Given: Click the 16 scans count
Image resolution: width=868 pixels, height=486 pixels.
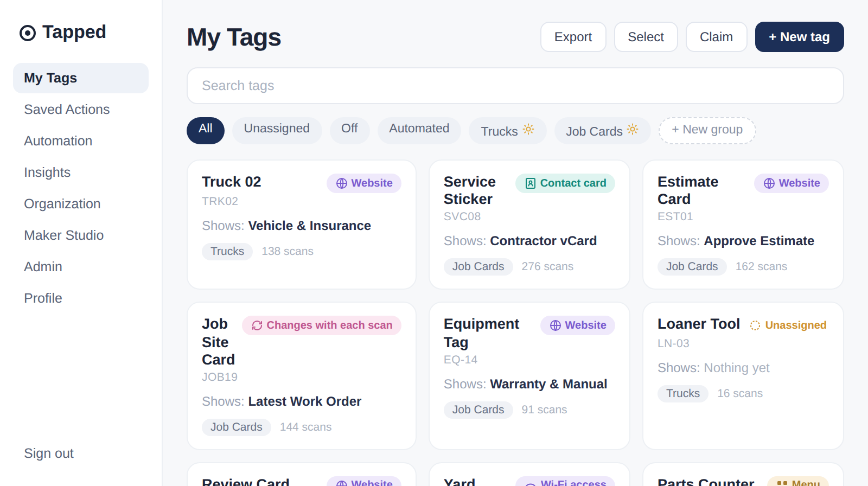Looking at the screenshot, I should pyautogui.click(x=740, y=394).
